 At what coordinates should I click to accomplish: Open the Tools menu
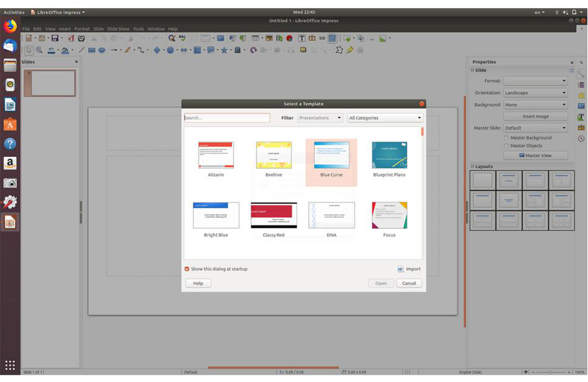[x=138, y=29]
